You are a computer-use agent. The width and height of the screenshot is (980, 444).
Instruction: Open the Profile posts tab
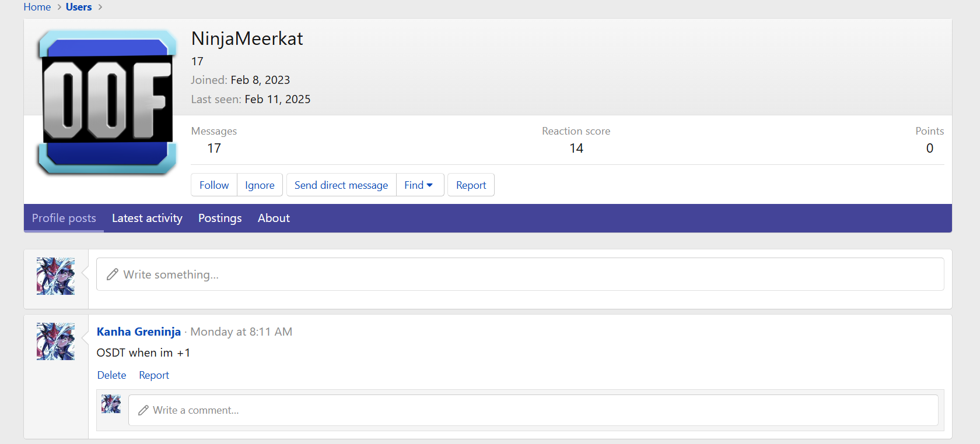tap(64, 218)
